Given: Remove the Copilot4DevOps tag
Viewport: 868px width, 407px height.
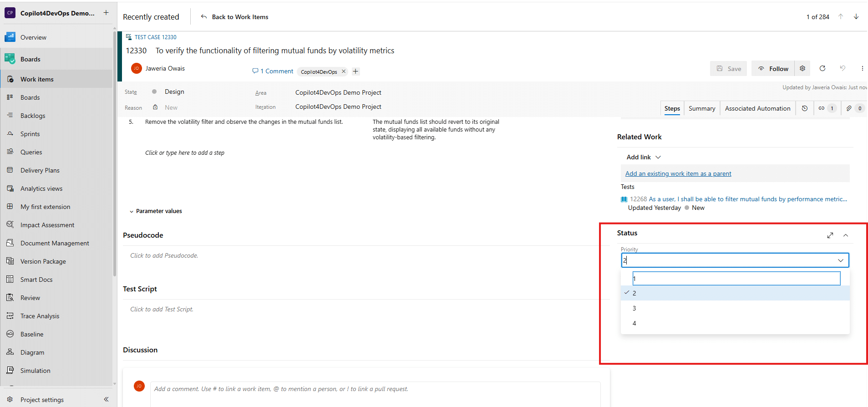Looking at the screenshot, I should (x=344, y=71).
